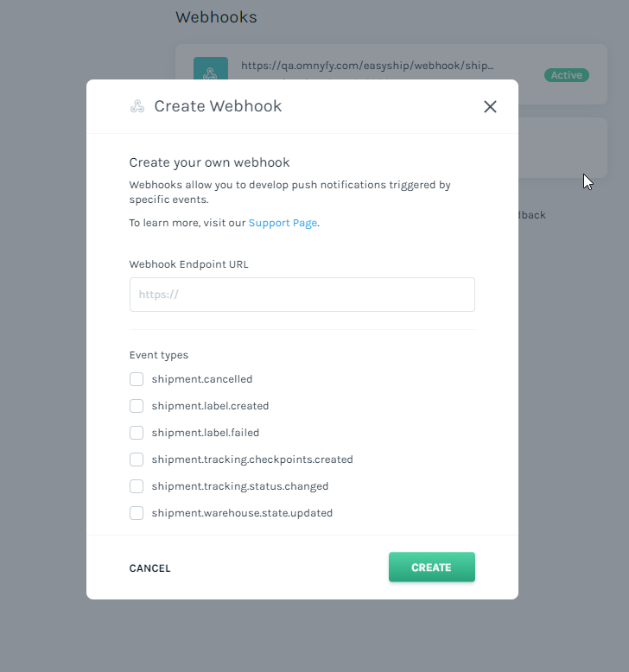Click the webhook icon beside Create Webhook title
This screenshot has width=629, height=672.
coord(137,106)
